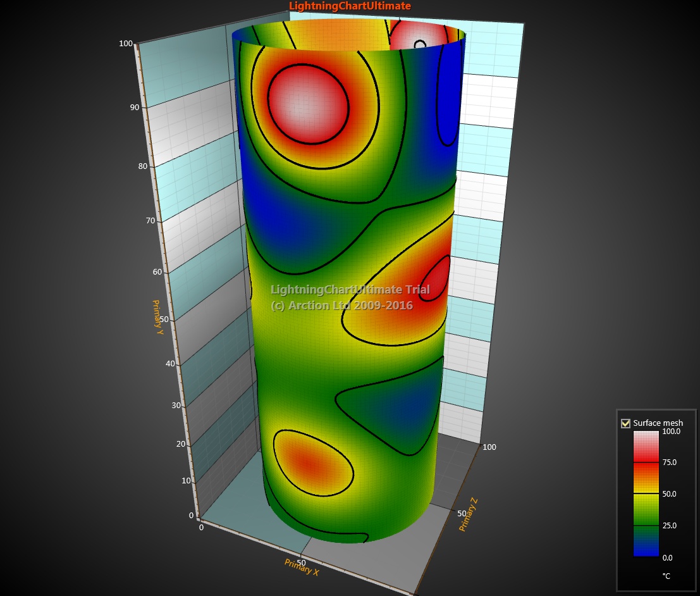700x596 pixels.
Task: Click the Z axis tick label 100
Action: 489,447
